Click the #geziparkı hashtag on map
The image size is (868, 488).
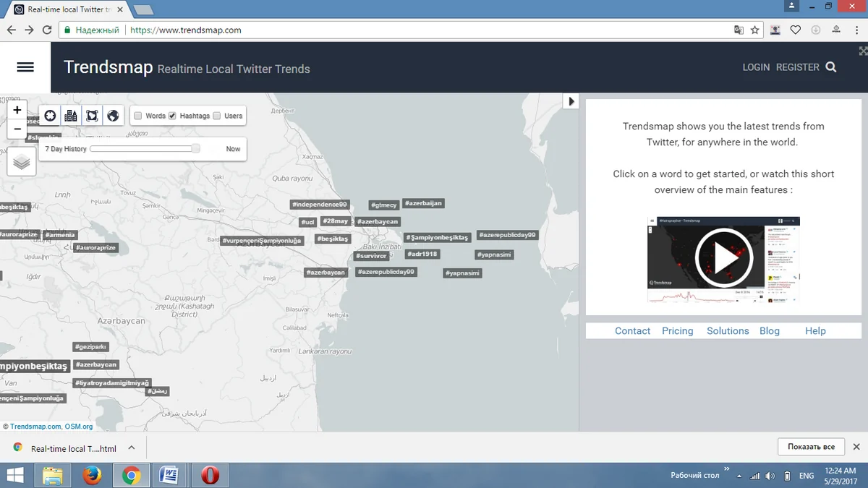coord(91,347)
